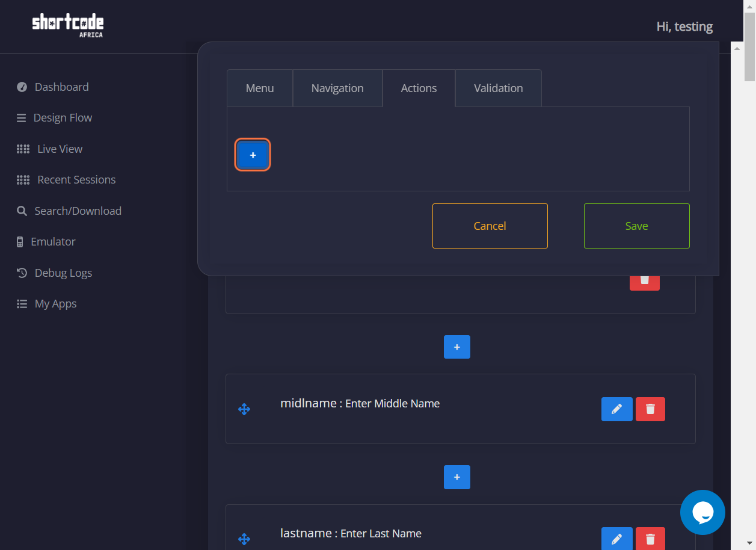Click the vertical scrollbar thumb
756x550 pixels.
(x=750, y=46)
